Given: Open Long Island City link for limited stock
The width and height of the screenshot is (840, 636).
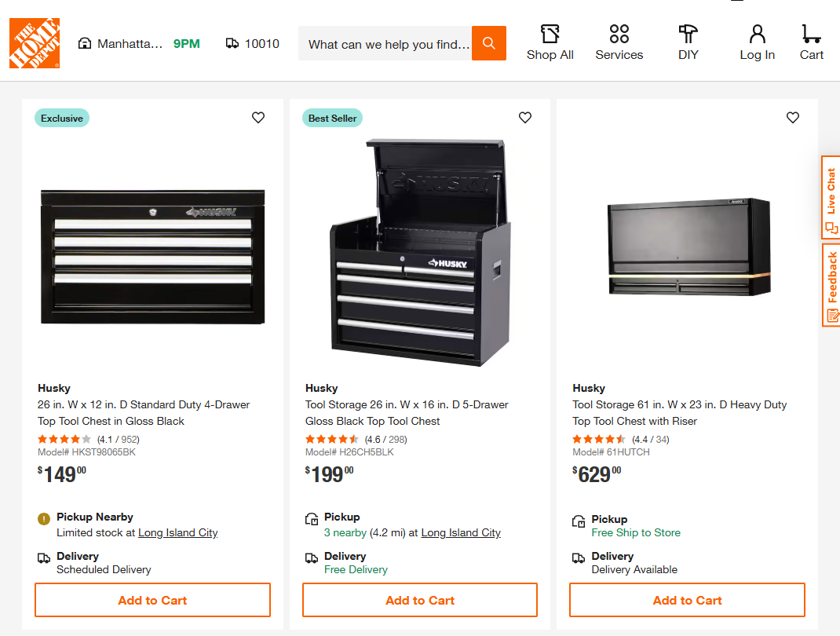Looking at the screenshot, I should coord(178,532).
